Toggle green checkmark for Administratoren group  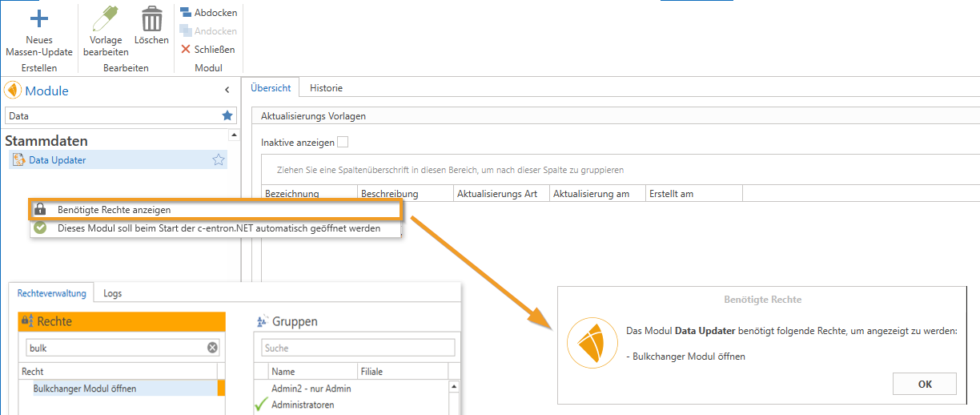click(x=261, y=405)
